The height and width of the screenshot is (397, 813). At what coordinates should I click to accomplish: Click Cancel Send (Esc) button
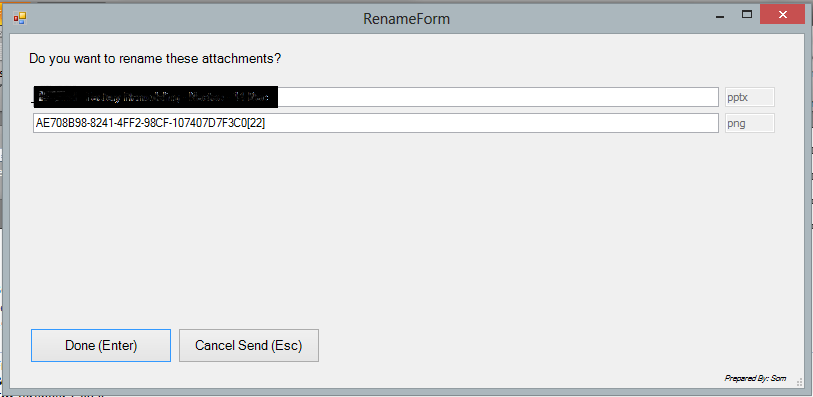(249, 345)
